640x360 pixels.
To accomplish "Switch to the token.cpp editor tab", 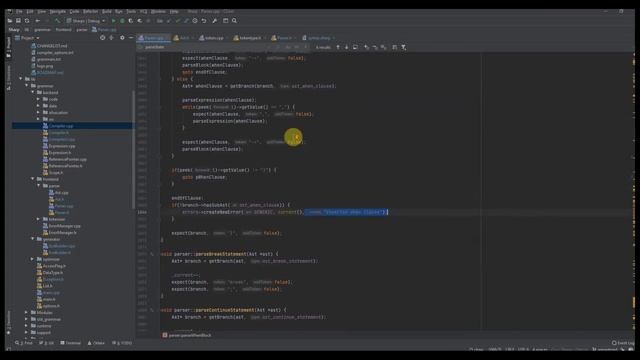I will click(x=214, y=38).
